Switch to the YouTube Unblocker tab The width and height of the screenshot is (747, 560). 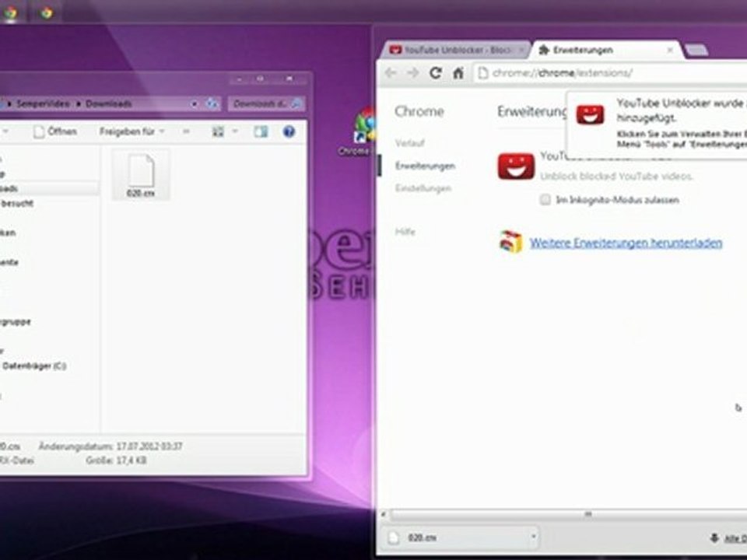click(x=457, y=50)
